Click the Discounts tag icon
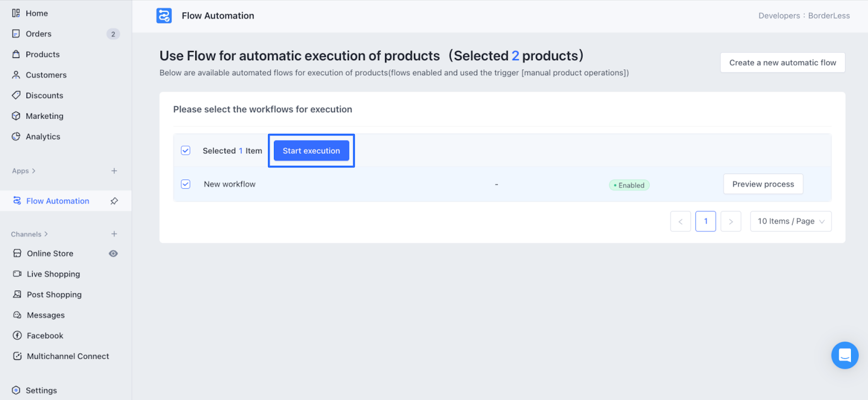868x400 pixels. [16, 95]
